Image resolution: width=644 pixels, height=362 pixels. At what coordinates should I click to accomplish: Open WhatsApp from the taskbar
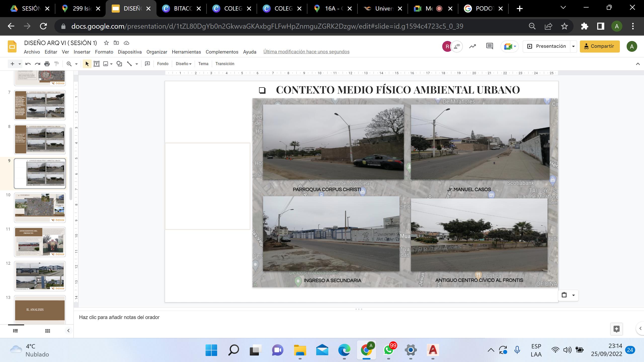(x=388, y=350)
